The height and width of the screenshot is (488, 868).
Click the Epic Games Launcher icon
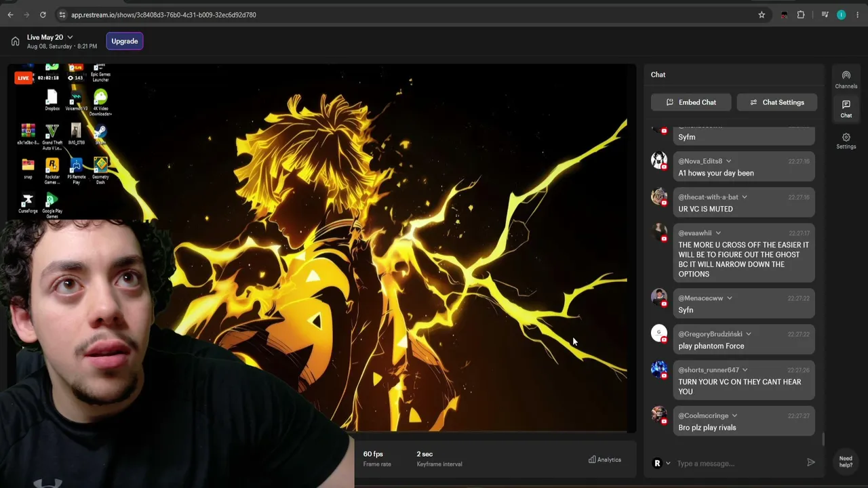(x=100, y=73)
